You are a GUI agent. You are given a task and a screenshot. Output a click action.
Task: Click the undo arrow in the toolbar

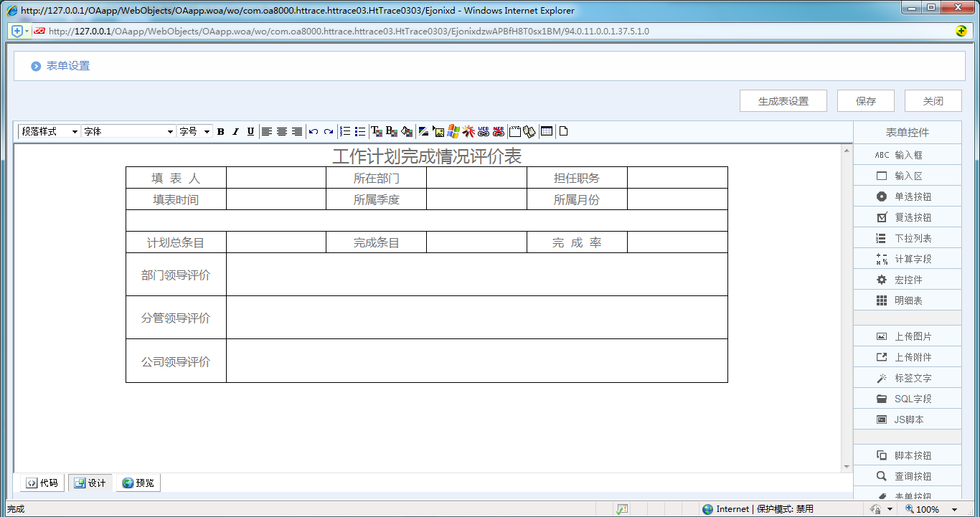pos(314,131)
